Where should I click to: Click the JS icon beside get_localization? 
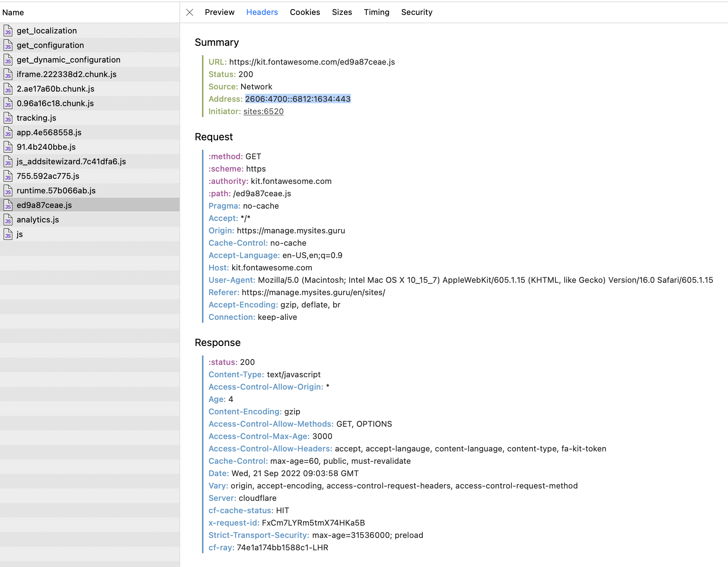[8, 31]
